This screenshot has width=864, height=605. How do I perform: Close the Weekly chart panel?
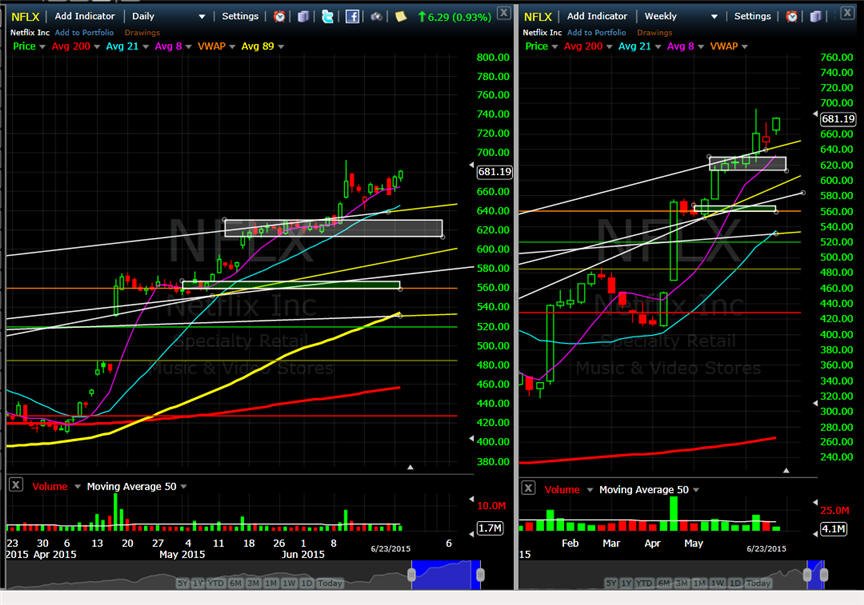point(847,13)
